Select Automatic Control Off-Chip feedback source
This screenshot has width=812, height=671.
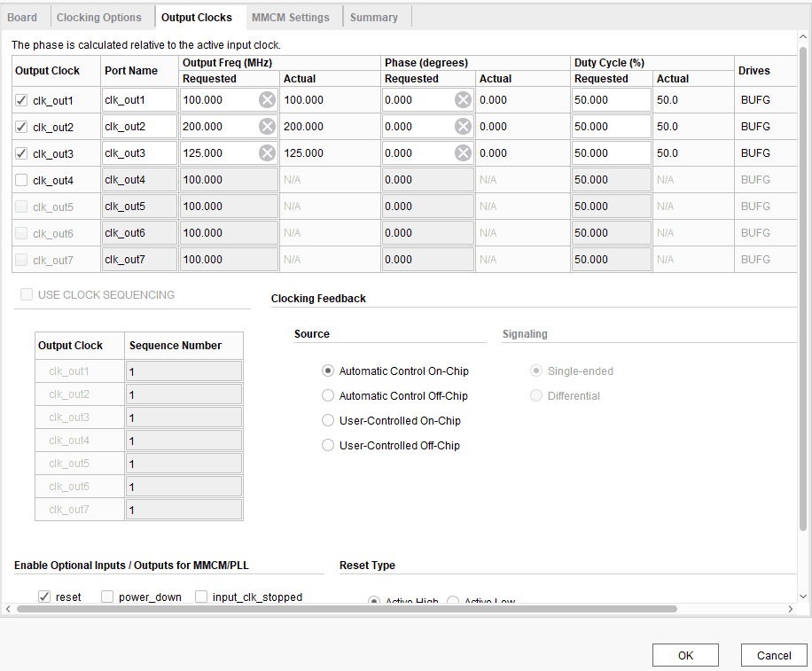point(328,396)
